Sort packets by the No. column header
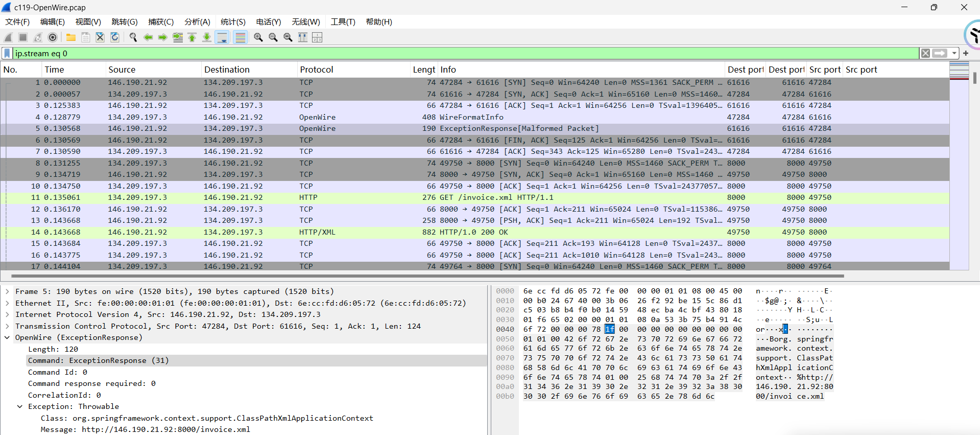Viewport: 980px width, 435px height. pyautogui.click(x=20, y=70)
